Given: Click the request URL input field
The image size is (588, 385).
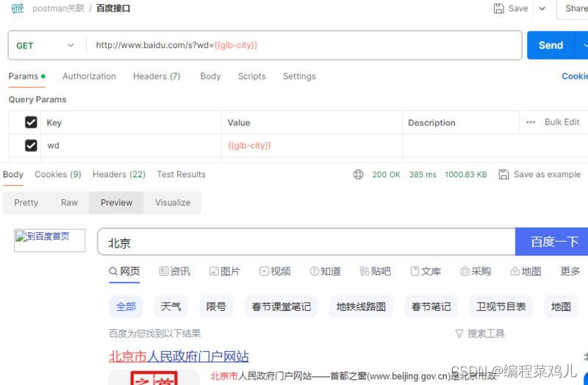Looking at the screenshot, I should pyautogui.click(x=304, y=46).
